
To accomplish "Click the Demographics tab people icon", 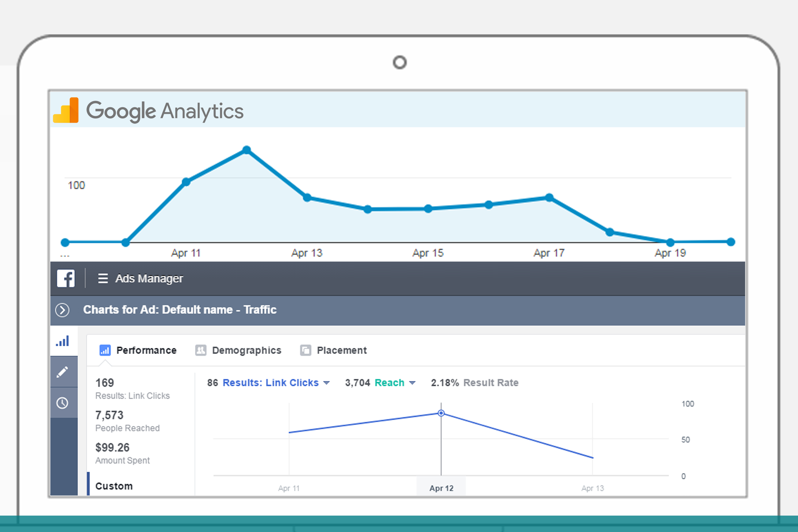I will point(201,350).
